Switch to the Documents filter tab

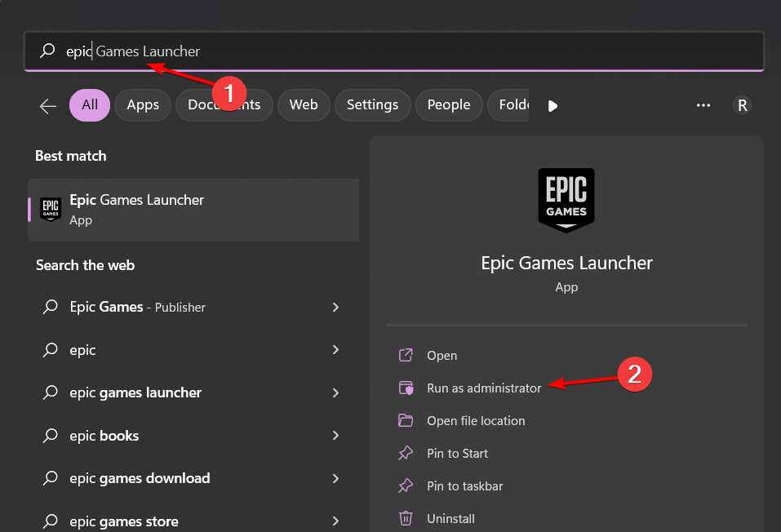click(x=224, y=105)
